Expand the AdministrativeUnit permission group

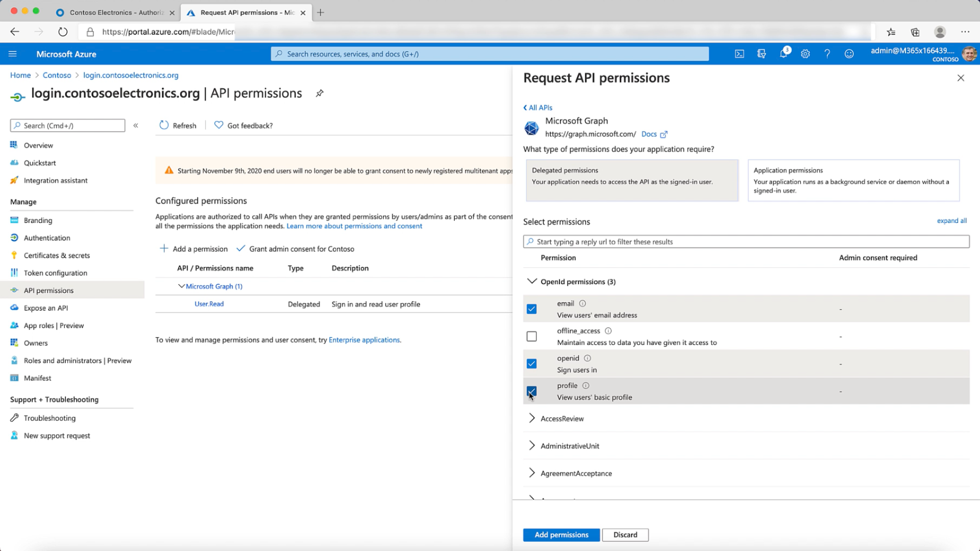(532, 446)
